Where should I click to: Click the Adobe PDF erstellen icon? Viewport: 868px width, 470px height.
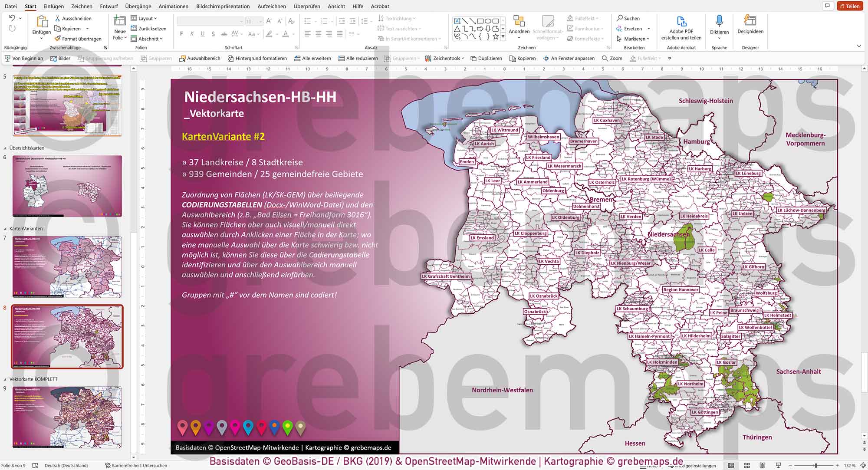click(681, 21)
